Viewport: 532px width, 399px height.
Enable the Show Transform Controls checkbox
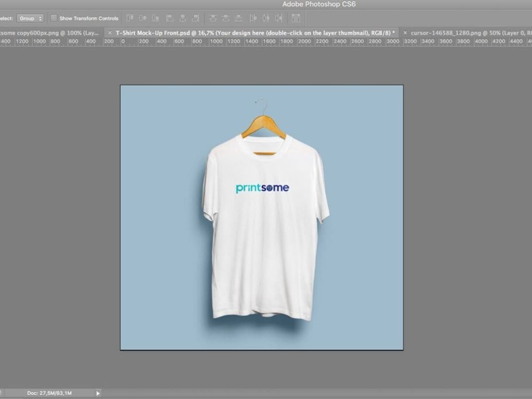tap(54, 18)
